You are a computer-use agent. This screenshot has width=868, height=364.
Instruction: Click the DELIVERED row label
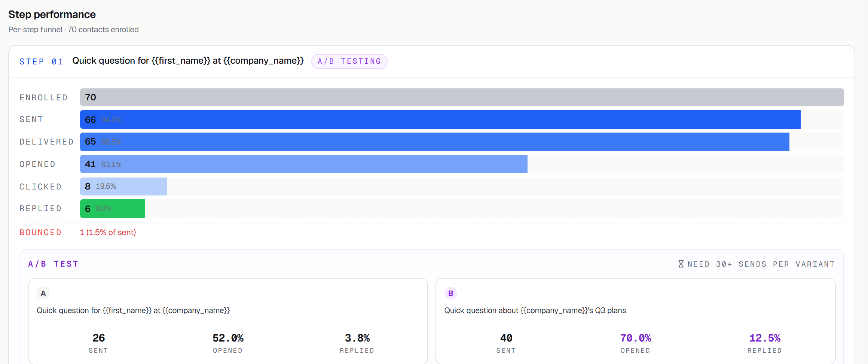(46, 142)
